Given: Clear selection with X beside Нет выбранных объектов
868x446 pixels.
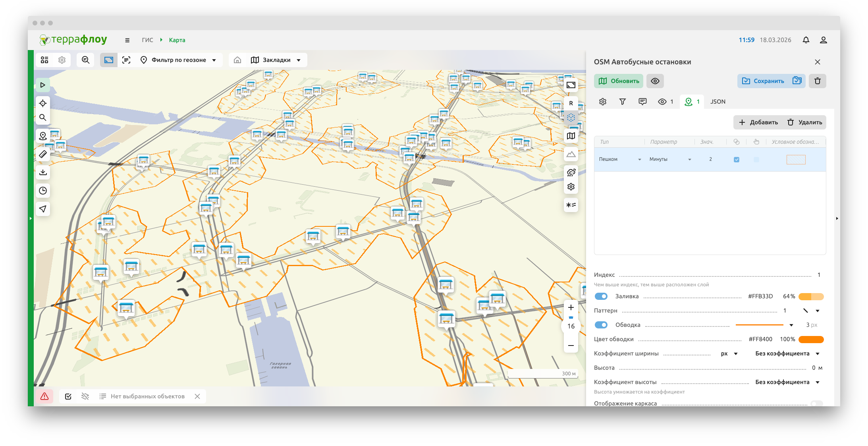Looking at the screenshot, I should pos(197,396).
